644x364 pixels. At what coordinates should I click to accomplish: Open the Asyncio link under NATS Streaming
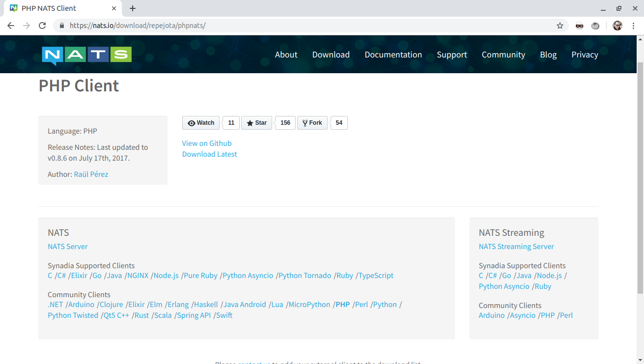[x=523, y=315]
